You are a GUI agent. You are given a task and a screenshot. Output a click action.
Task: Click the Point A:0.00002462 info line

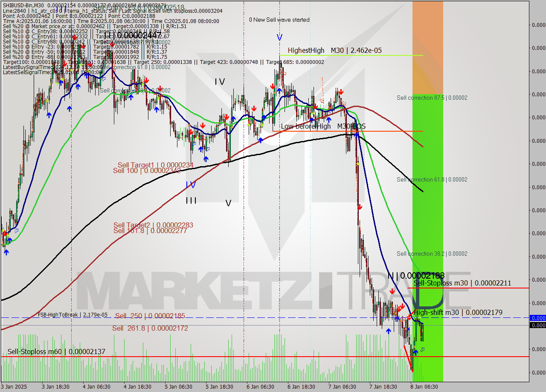[79, 15]
